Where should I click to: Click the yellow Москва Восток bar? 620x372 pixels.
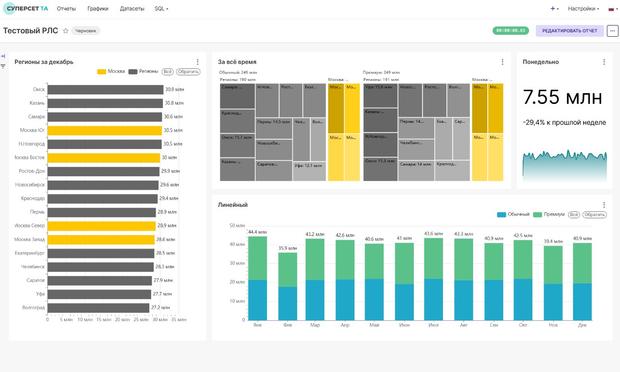pyautogui.click(x=104, y=158)
